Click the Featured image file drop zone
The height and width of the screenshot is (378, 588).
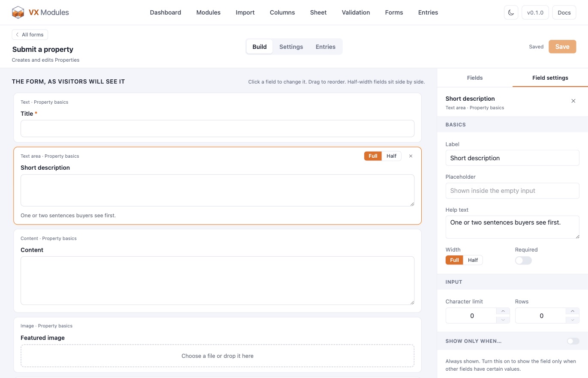click(x=217, y=356)
